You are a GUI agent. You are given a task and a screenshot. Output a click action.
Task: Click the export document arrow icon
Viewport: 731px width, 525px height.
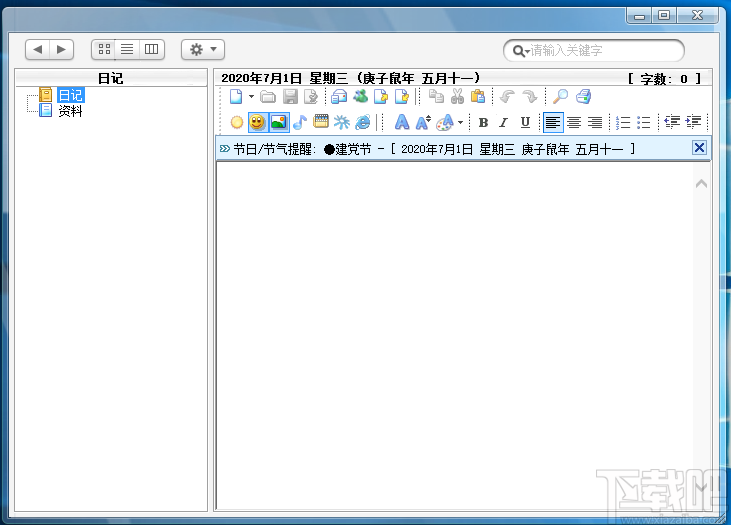coord(381,97)
